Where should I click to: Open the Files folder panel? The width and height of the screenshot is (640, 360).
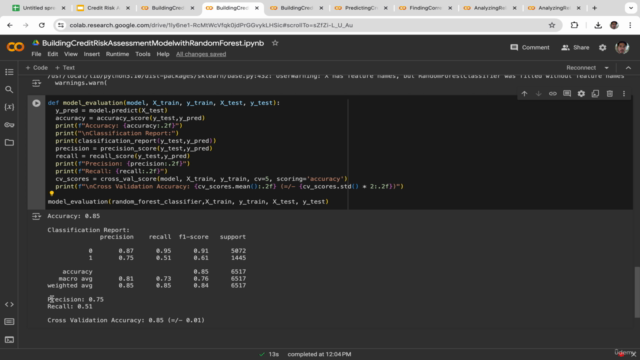tap(9, 142)
